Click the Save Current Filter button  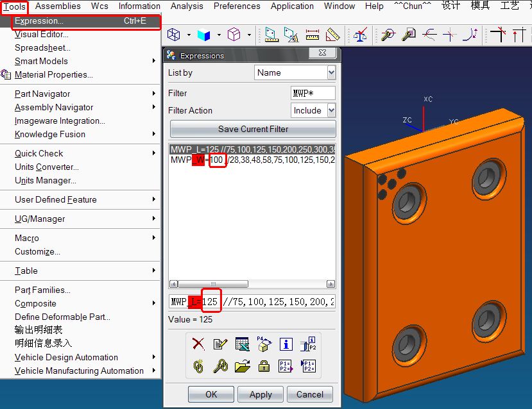pos(253,129)
